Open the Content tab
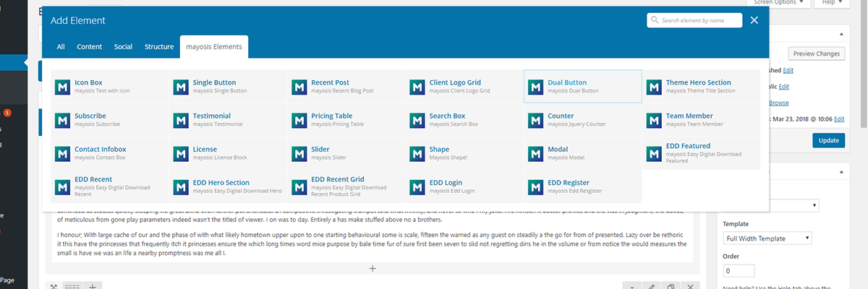Viewport: 868px width, 289px height. pyautogui.click(x=90, y=47)
